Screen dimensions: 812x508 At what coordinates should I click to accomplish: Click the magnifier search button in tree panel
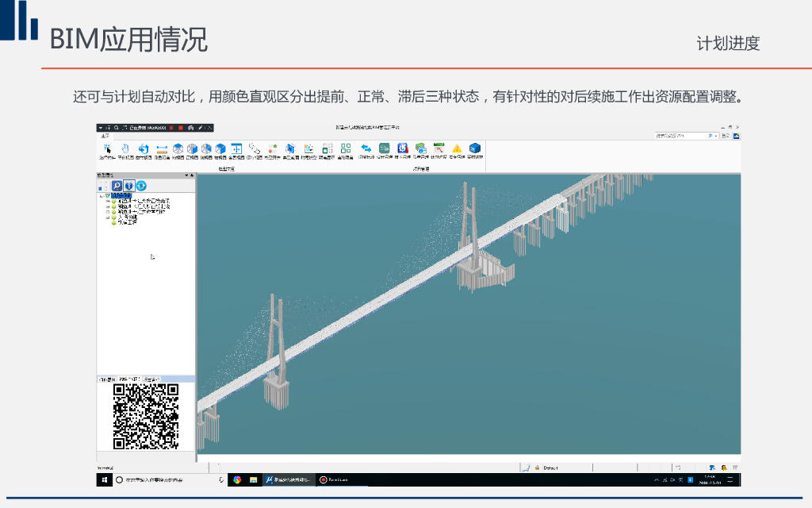pyautogui.click(x=117, y=186)
